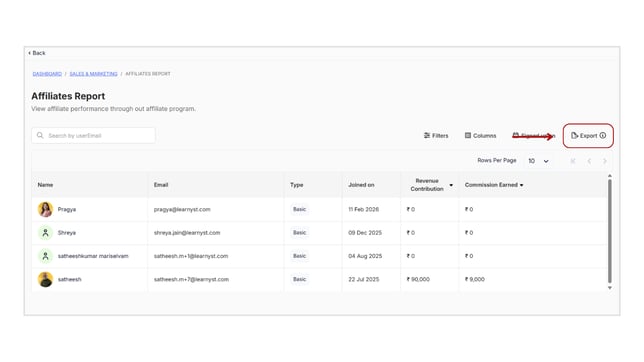Open the Signed up on date filter
The image size is (644, 362).
[534, 136]
